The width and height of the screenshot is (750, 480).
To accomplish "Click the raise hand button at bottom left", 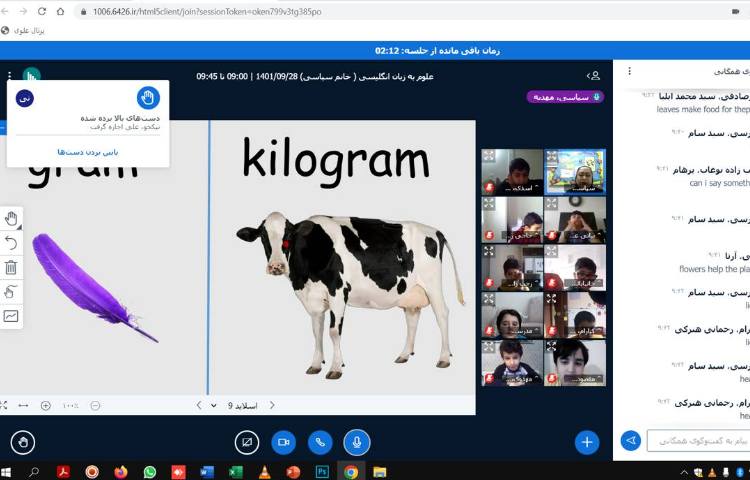I will pos(22,441).
